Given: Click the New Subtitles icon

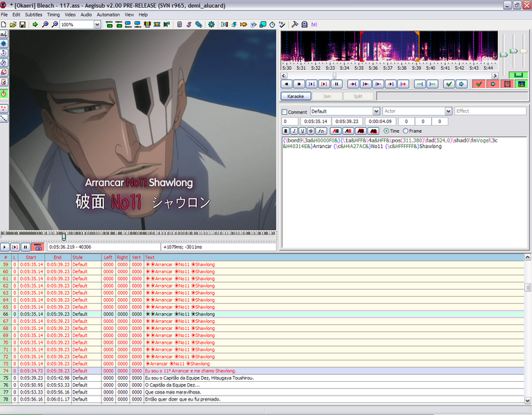Looking at the screenshot, I should (x=3, y=24).
